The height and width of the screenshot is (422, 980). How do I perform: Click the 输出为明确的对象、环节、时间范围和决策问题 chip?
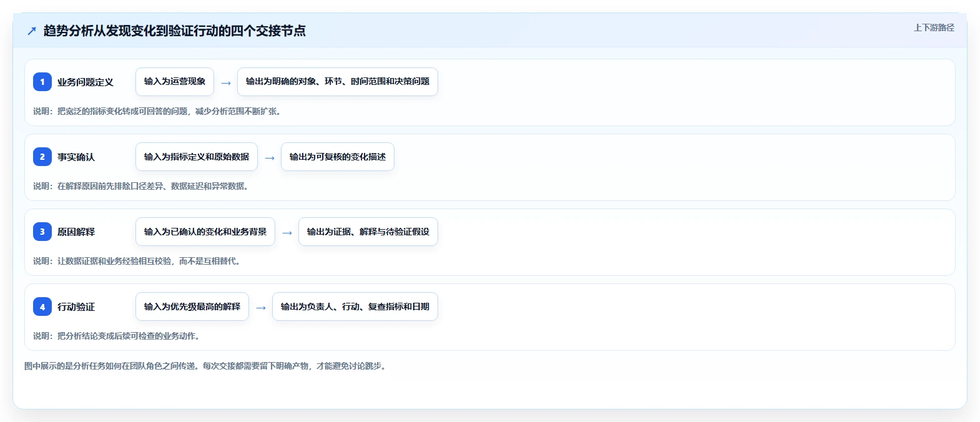338,82
